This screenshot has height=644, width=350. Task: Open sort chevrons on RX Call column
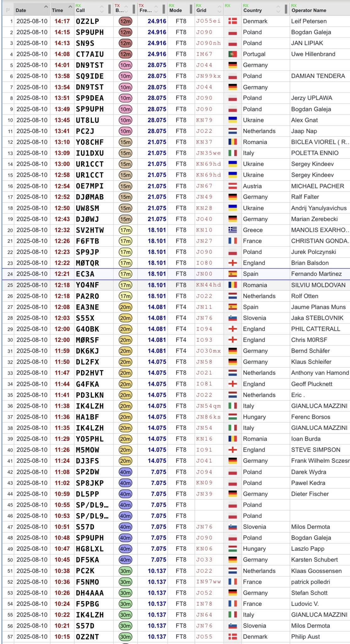pos(101,9)
